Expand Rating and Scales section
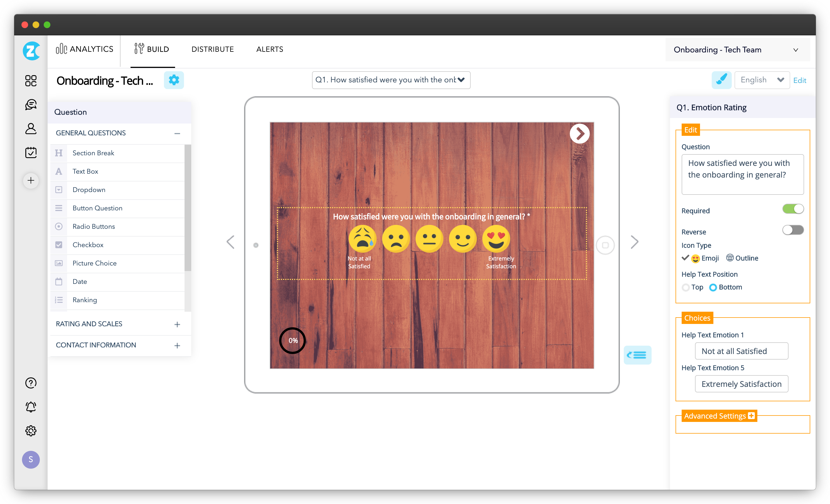The height and width of the screenshot is (504, 830). point(177,324)
